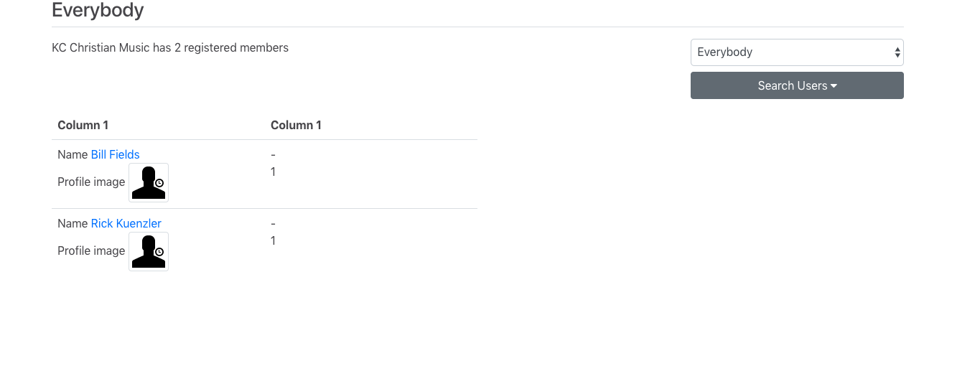980x389 pixels.
Task: Click the clock badge on Rick Kuenzler's avatar
Action: point(159,252)
